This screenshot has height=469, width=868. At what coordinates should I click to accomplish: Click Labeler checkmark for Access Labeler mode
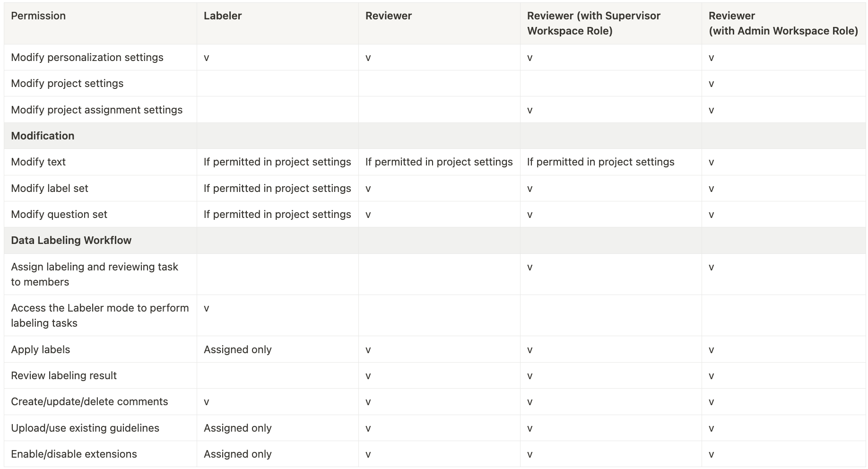coord(207,308)
